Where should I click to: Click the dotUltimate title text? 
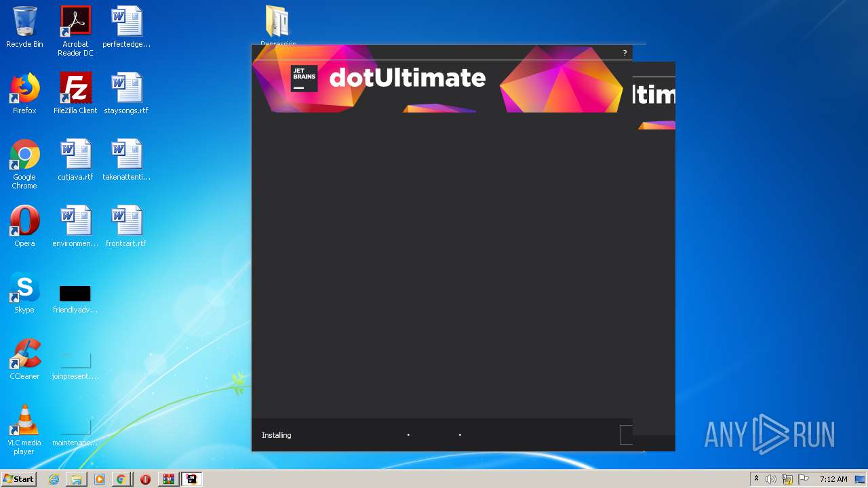click(408, 77)
